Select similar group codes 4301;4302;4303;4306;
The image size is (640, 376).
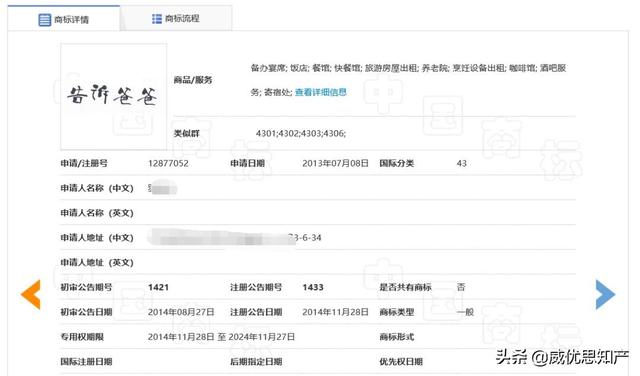301,133
